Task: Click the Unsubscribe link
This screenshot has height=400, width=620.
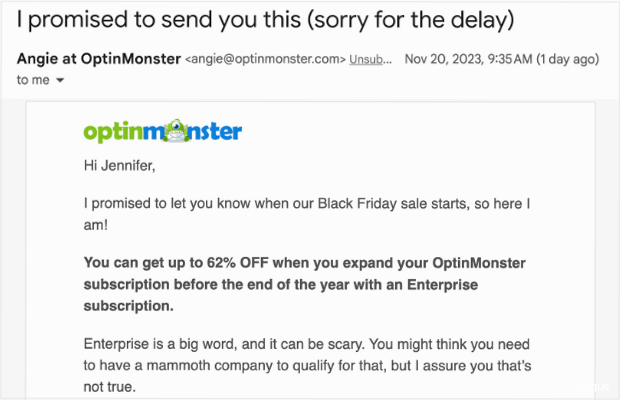Action: click(377, 59)
